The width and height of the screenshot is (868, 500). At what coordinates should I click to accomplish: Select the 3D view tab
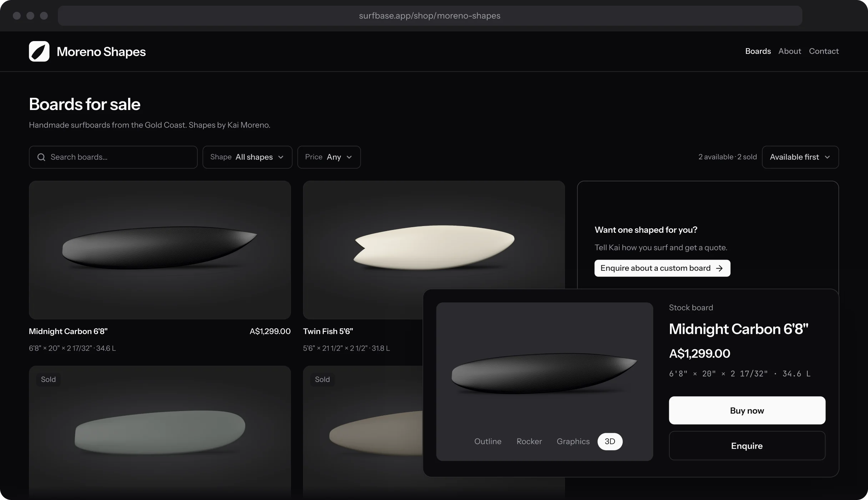[610, 441]
